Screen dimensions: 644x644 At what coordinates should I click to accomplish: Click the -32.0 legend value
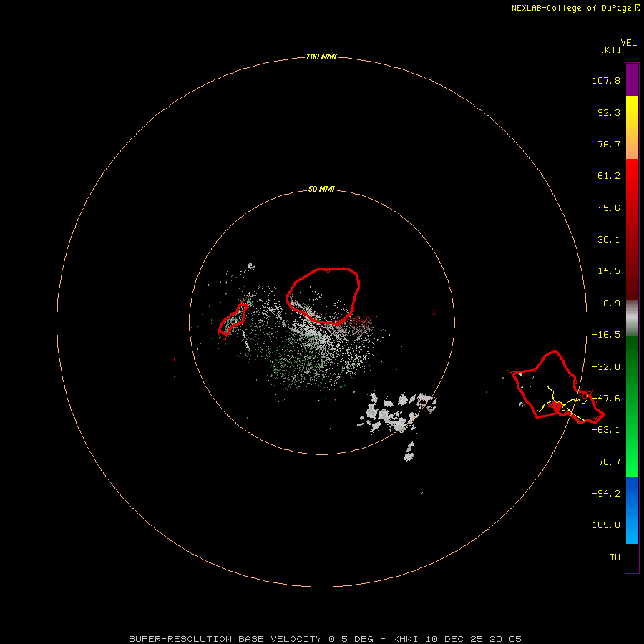coord(606,367)
